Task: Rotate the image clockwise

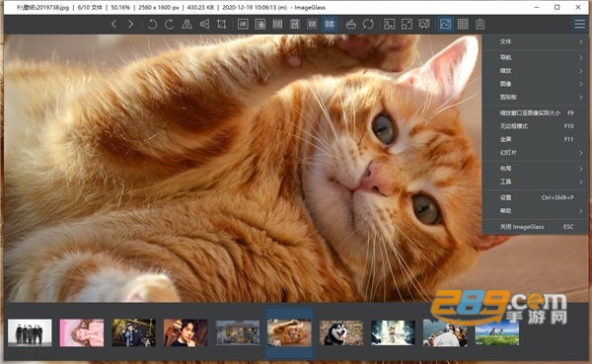Action: click(170, 24)
